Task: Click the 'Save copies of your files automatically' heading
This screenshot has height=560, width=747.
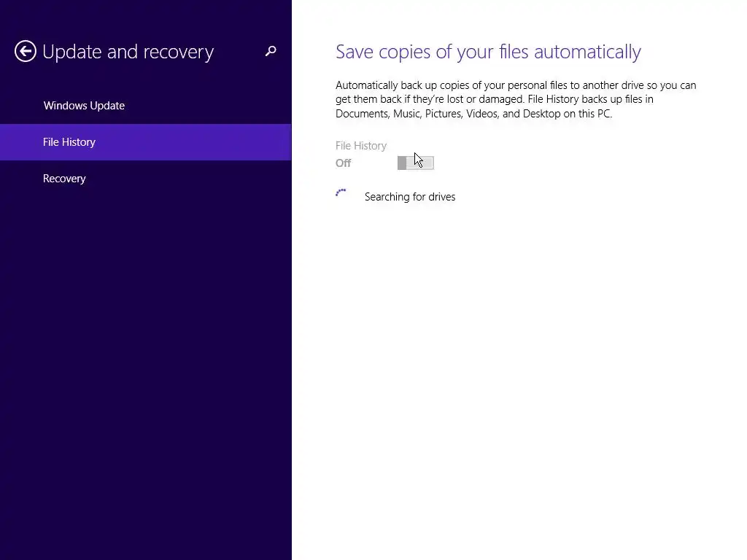Action: coord(488,52)
